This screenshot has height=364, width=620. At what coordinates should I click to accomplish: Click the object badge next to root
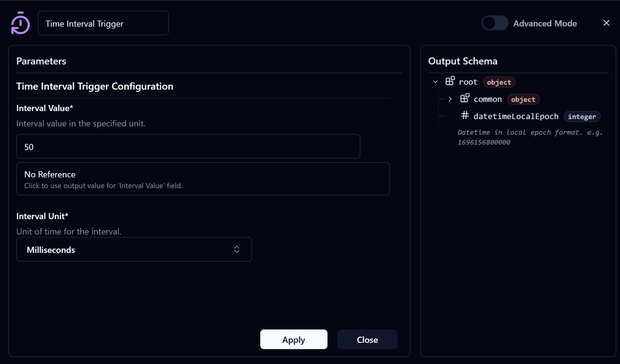[499, 82]
